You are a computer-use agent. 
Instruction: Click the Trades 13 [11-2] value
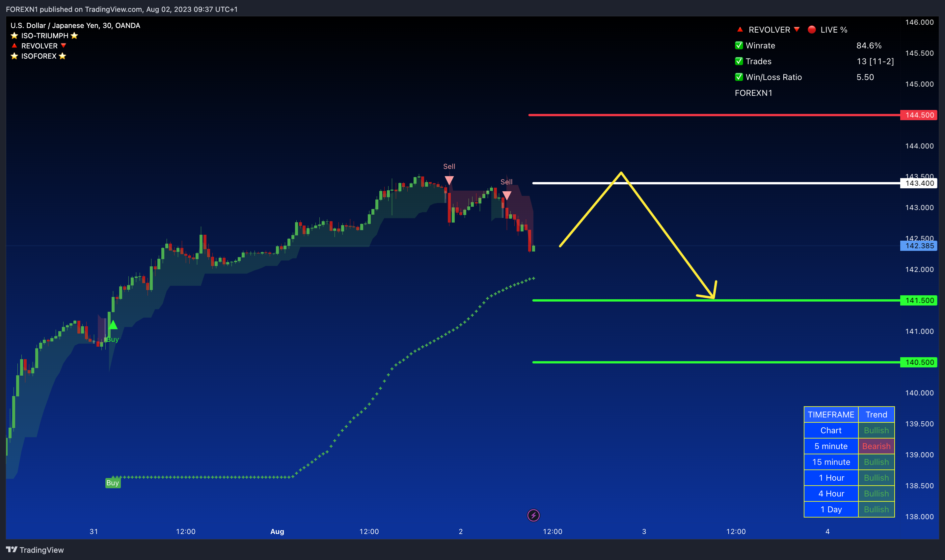pyautogui.click(x=875, y=61)
